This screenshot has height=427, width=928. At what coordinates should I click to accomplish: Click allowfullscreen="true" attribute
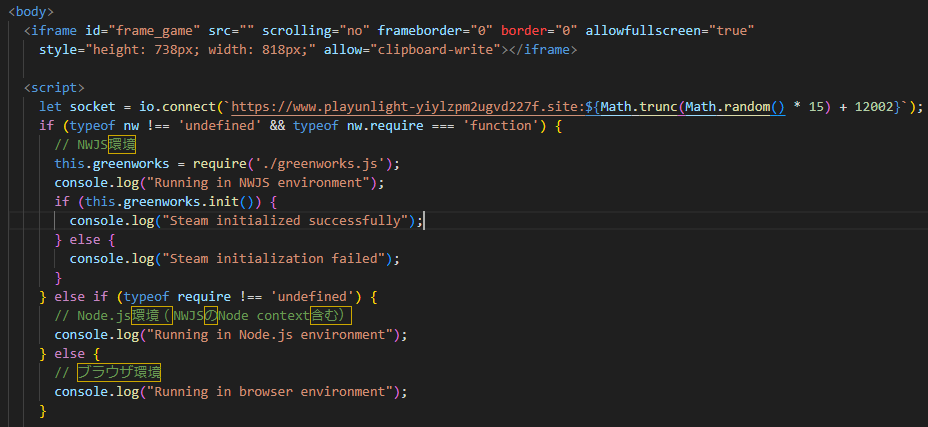670,30
